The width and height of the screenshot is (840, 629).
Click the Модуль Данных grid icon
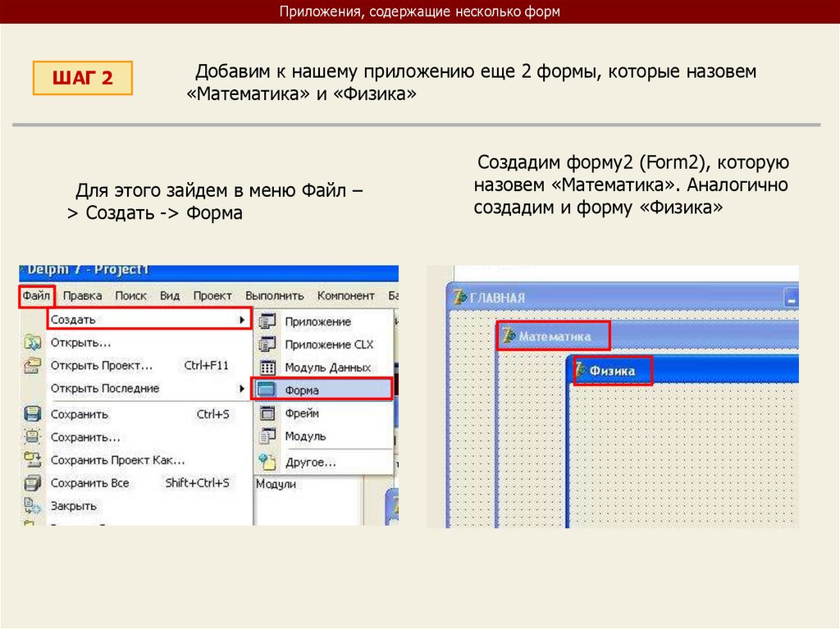point(267,367)
